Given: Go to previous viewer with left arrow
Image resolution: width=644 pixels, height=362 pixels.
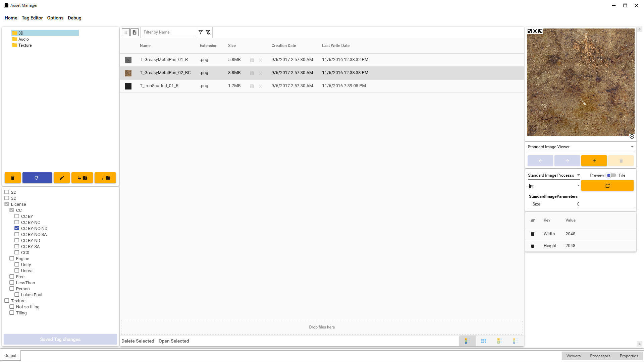Looking at the screenshot, I should [540, 161].
